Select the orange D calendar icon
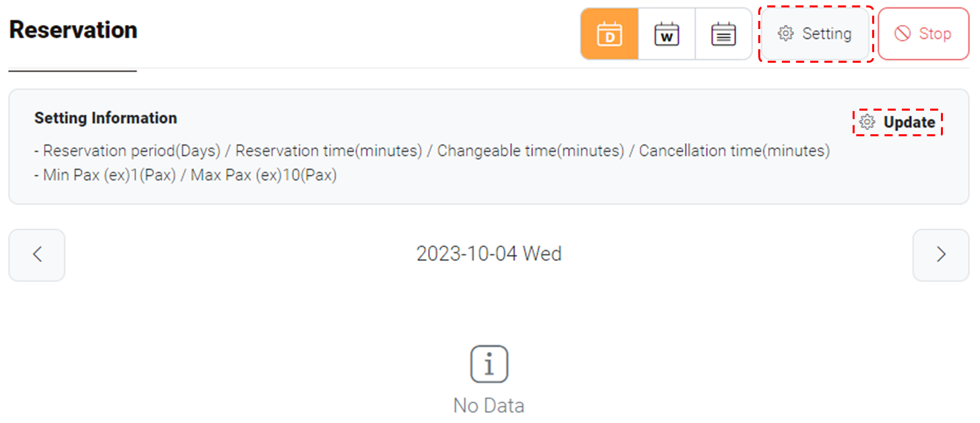 pos(609,34)
